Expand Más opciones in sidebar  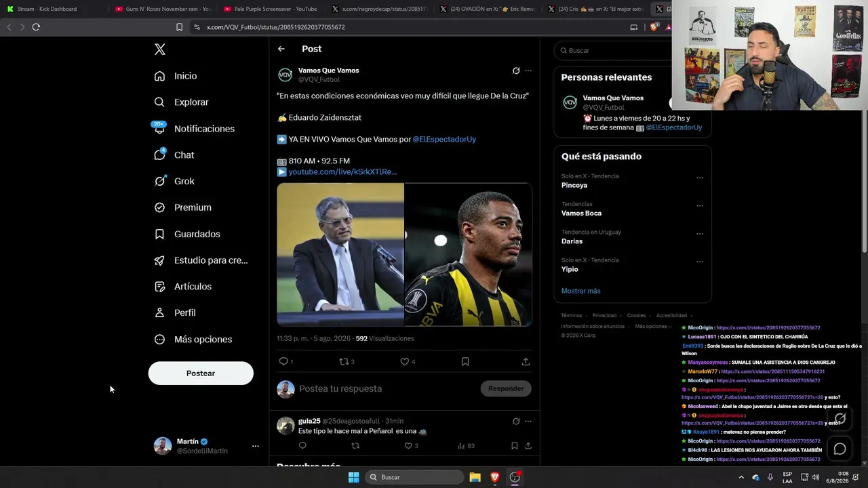193,340
